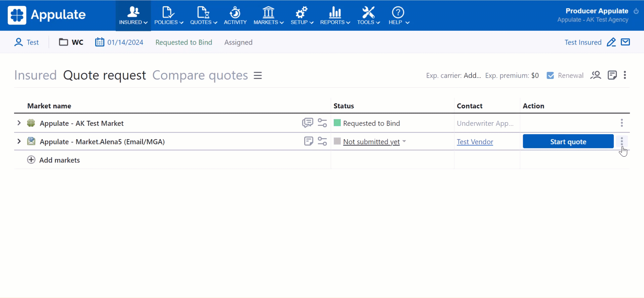The height and width of the screenshot is (298, 644).
Task: Open messages icon for AK Test Market
Action: point(307,123)
